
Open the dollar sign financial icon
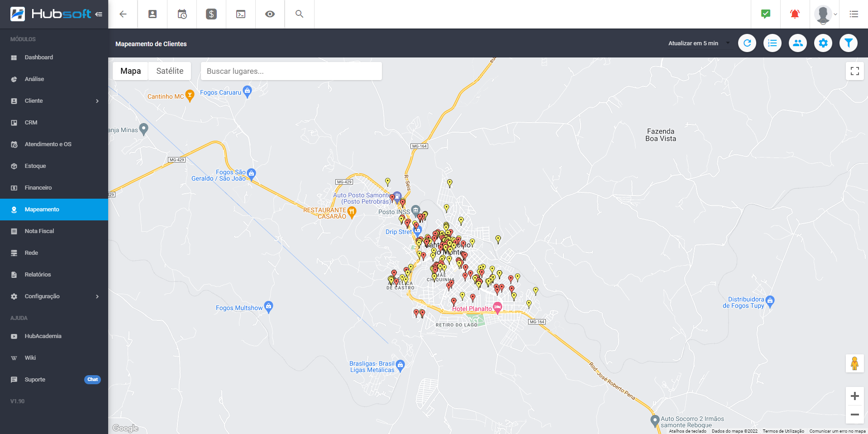[211, 14]
